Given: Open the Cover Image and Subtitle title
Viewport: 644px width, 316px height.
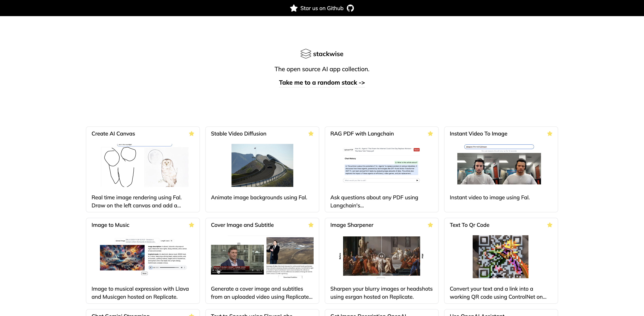Looking at the screenshot, I should 242,225.
